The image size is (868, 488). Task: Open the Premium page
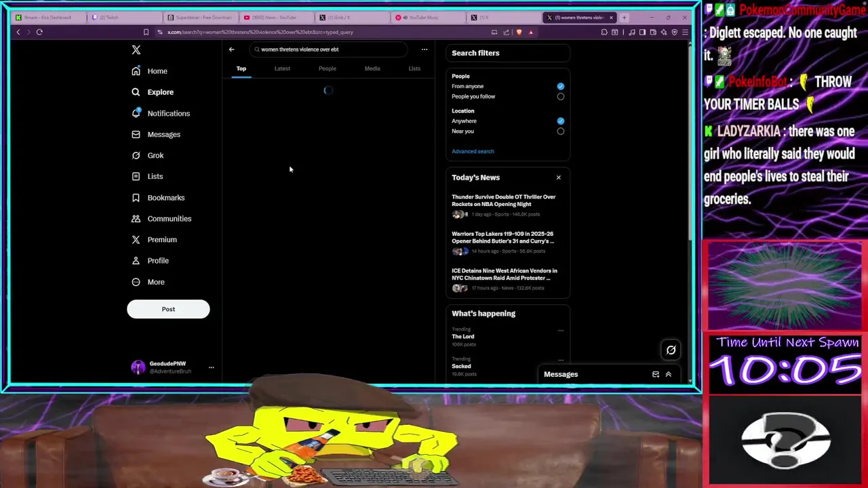(x=154, y=239)
